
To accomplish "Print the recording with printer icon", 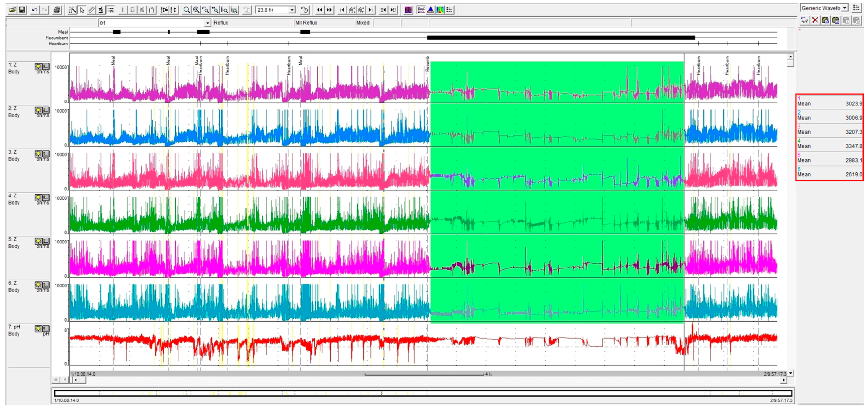I will [x=57, y=10].
